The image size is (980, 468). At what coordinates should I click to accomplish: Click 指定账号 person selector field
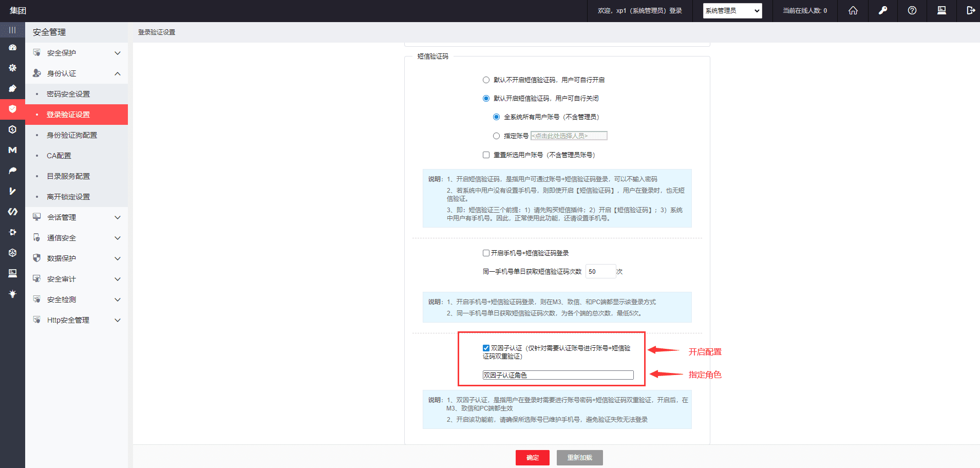click(569, 136)
